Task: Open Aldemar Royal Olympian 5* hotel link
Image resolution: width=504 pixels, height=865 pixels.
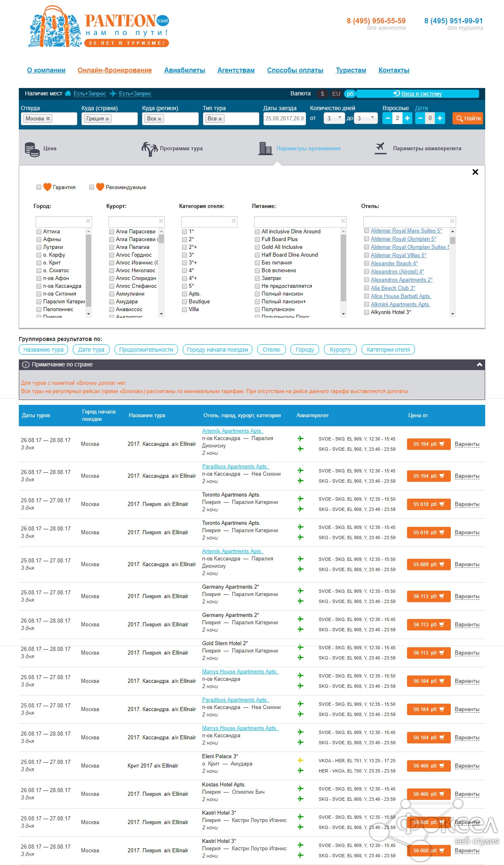Action: click(x=403, y=239)
